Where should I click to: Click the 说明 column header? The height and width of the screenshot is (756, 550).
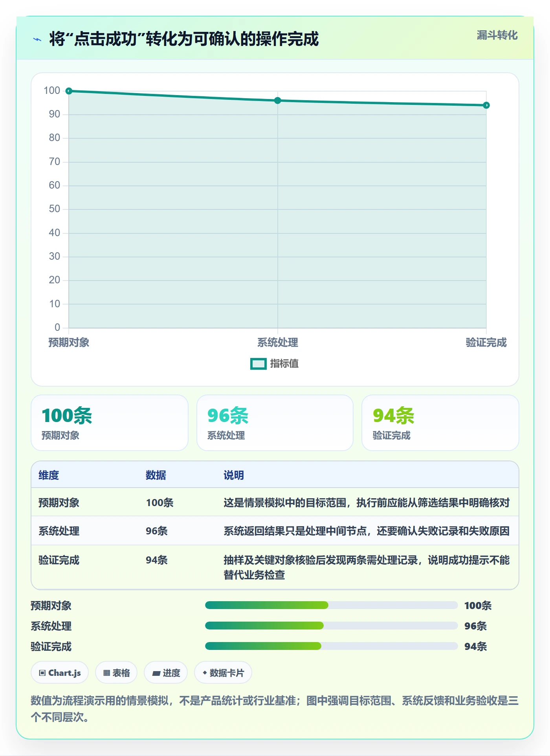coord(234,475)
